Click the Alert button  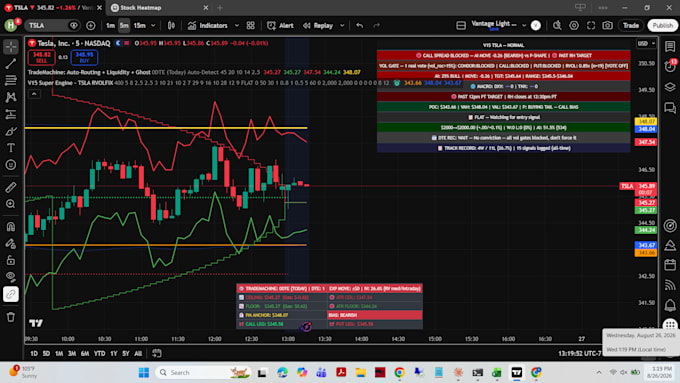(x=280, y=26)
